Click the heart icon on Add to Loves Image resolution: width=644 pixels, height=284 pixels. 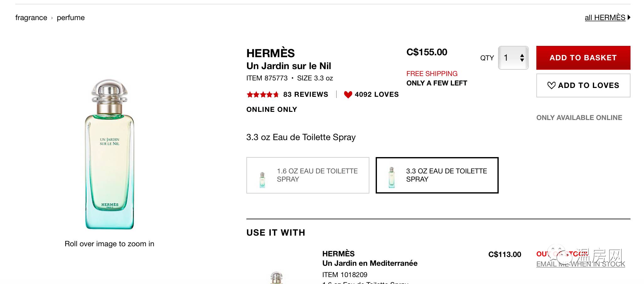point(551,85)
